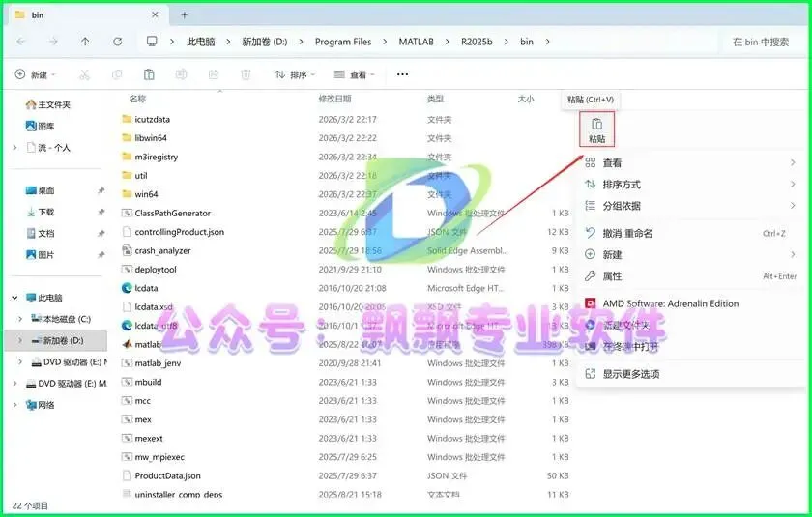
Task: Open 分组依据 submenu in context menu
Action: coord(690,206)
